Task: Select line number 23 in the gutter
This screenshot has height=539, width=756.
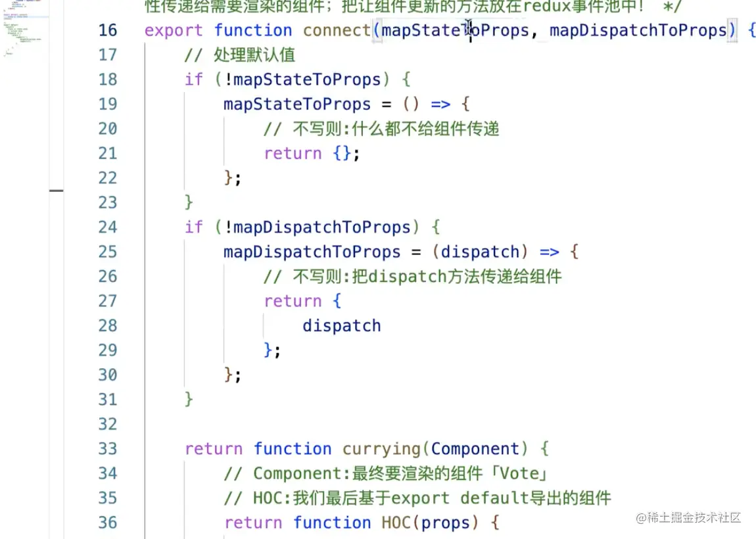Action: 108,202
